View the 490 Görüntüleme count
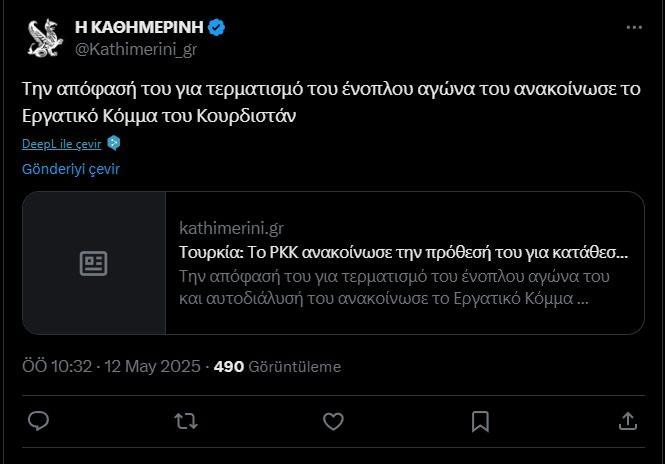This screenshot has height=464, width=665. 277,366
